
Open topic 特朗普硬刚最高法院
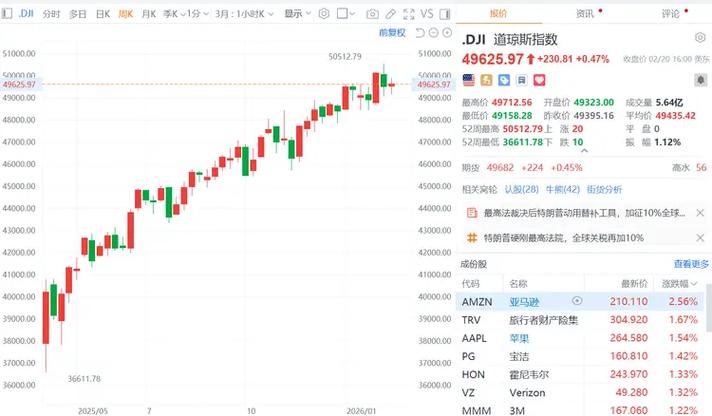pyautogui.click(x=564, y=238)
